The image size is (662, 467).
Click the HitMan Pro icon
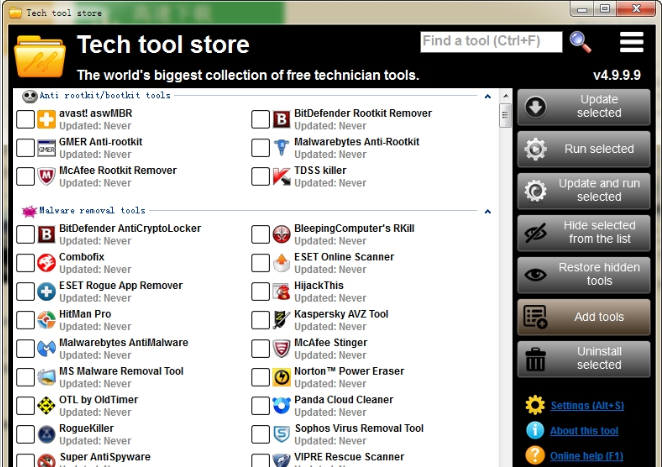pyautogui.click(x=47, y=320)
